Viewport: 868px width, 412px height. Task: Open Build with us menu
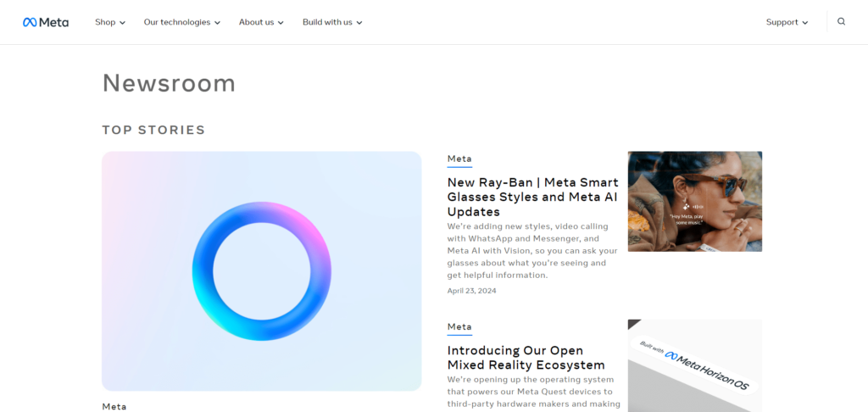tap(332, 22)
